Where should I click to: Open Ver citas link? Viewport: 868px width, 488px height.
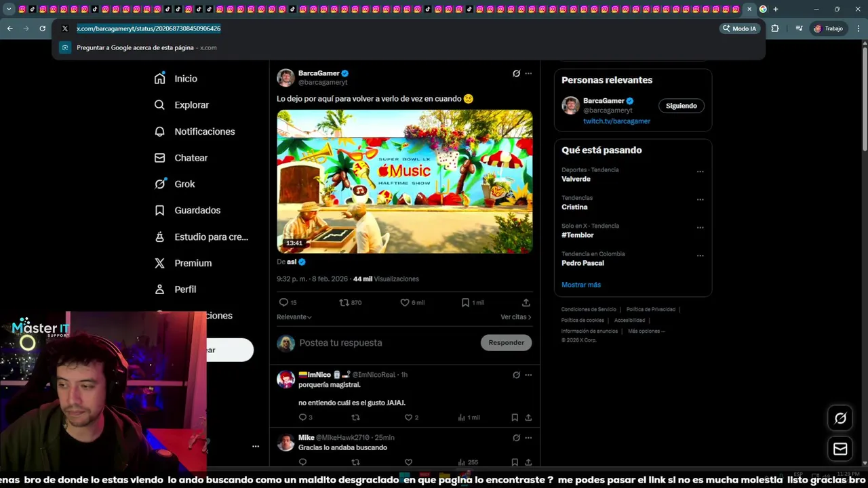point(515,317)
